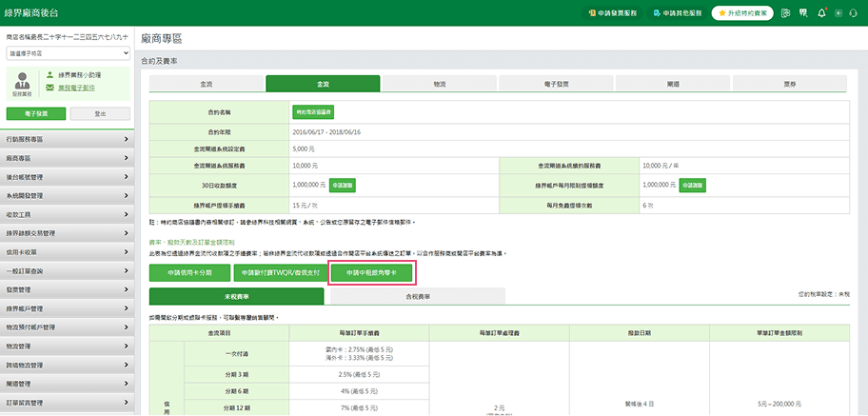The width and height of the screenshot is (868, 416).
Task: Expand the 行銷服務專區 sidebar menu
Action: 68,140
